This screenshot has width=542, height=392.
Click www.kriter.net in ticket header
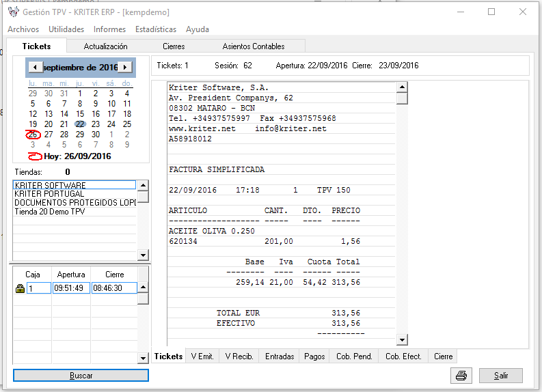202,128
